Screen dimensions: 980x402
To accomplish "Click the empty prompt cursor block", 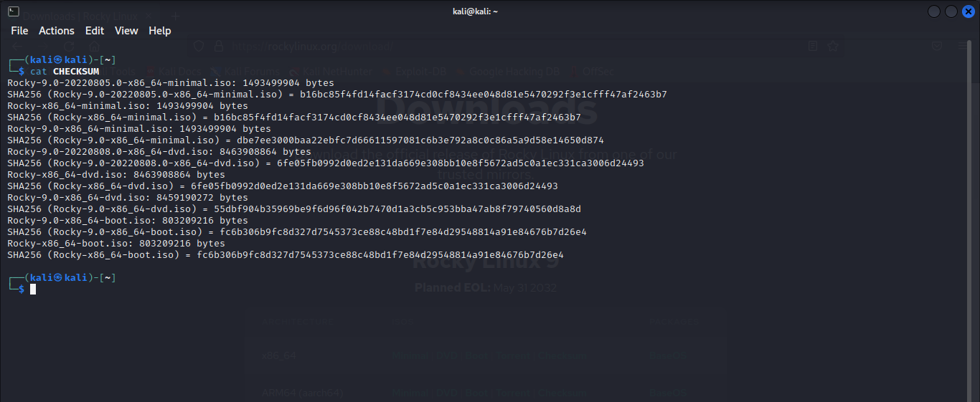I will tap(33, 289).
